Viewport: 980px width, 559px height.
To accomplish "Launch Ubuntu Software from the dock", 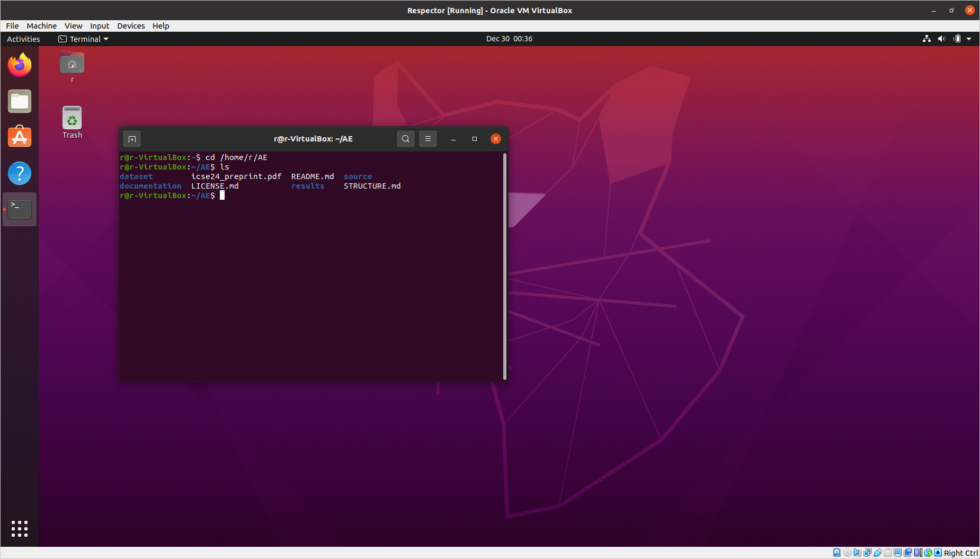I will (x=20, y=137).
